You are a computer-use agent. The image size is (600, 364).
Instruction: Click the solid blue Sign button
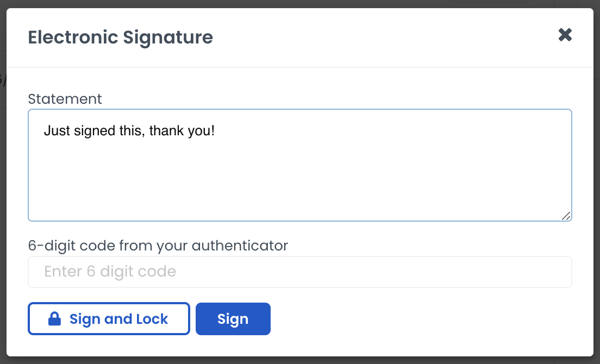point(233,319)
